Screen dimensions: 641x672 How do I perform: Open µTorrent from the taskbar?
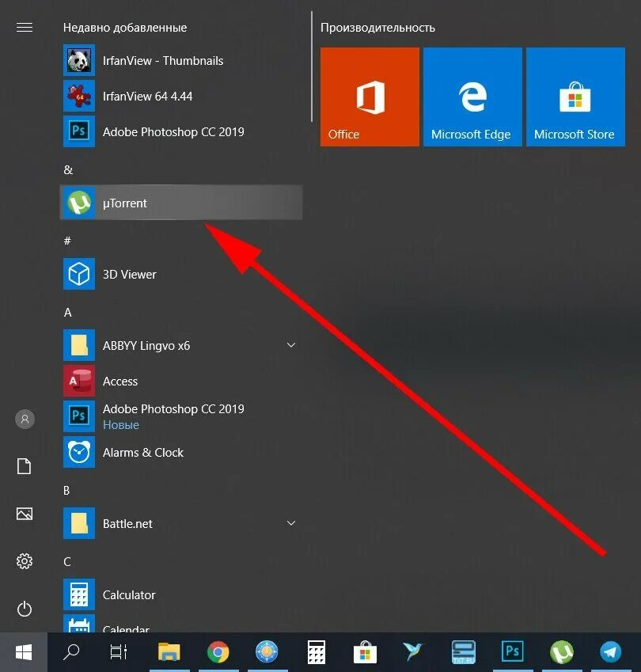point(561,652)
